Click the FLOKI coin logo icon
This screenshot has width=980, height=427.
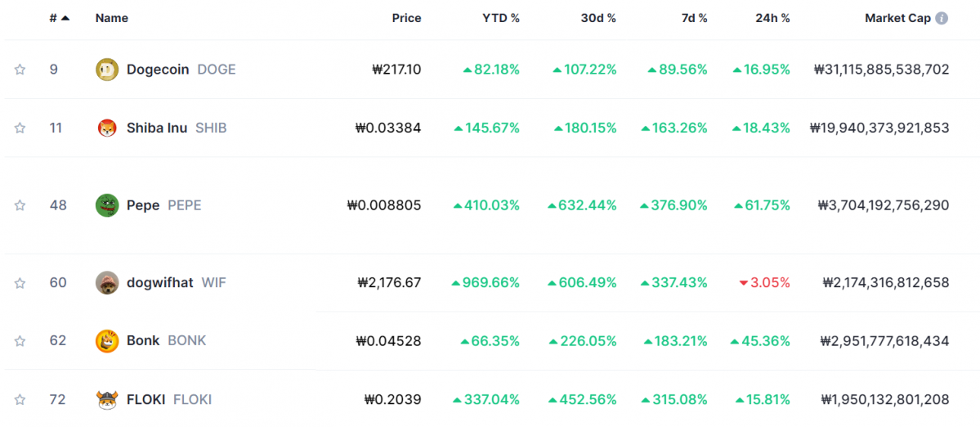(x=107, y=400)
